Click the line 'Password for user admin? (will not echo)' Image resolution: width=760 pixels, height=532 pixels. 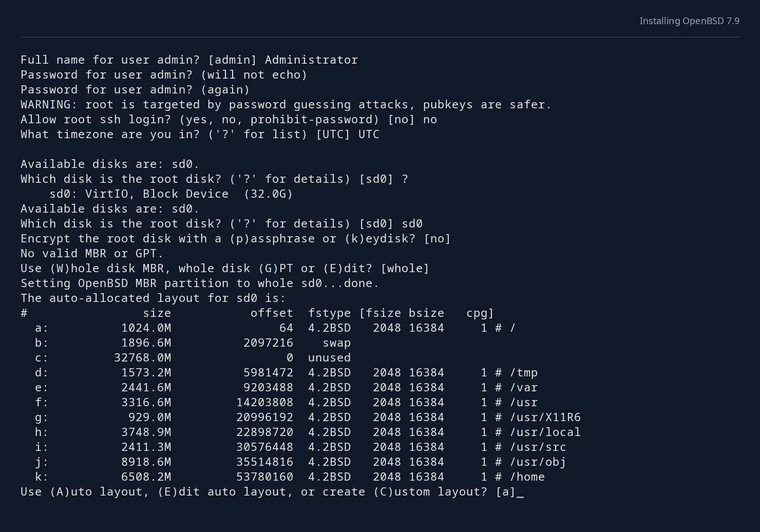pyautogui.click(x=164, y=74)
